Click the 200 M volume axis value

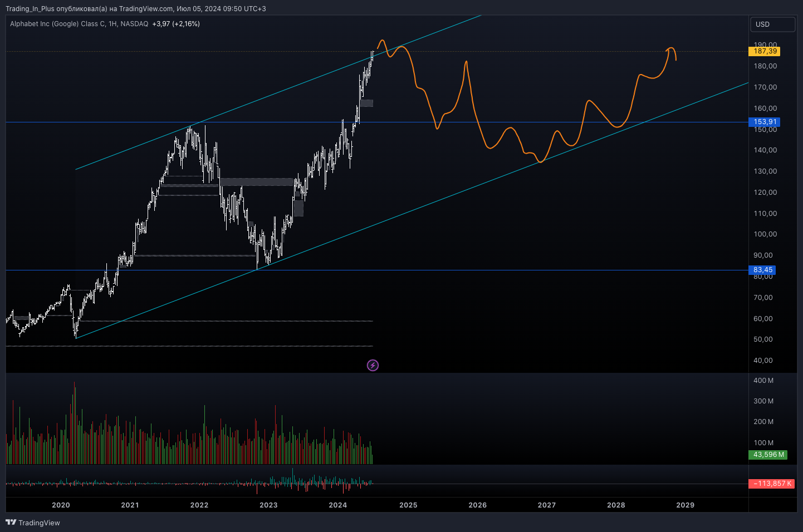click(x=763, y=422)
